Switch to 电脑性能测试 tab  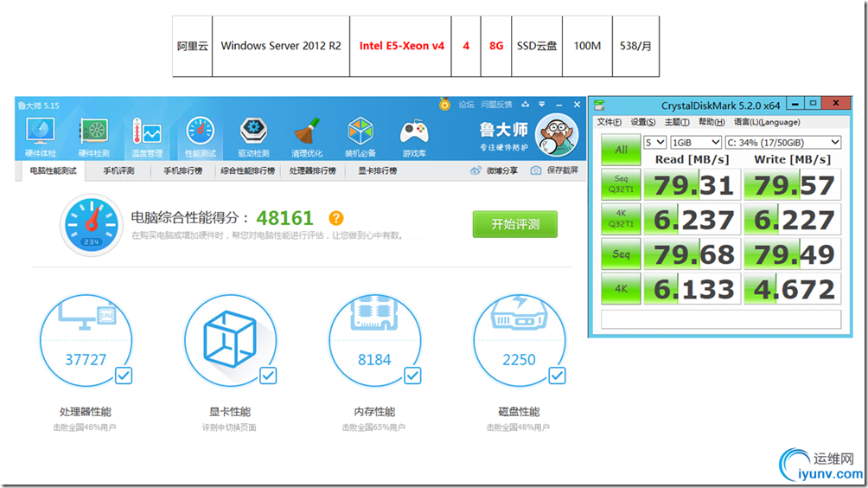[53, 170]
